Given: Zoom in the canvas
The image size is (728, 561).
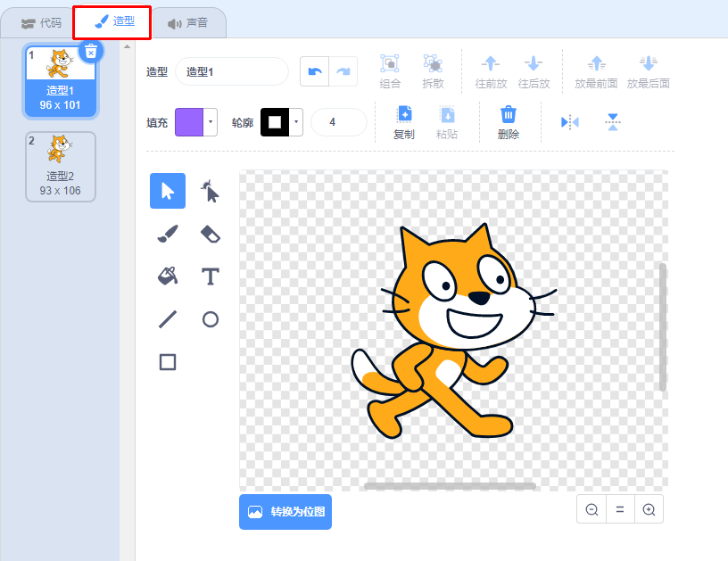Looking at the screenshot, I should [x=649, y=509].
